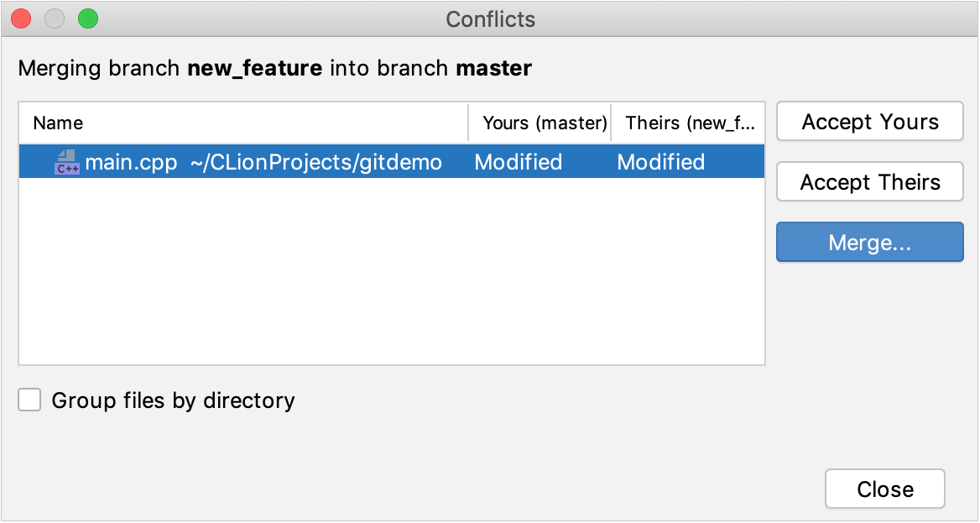Viewport: 980px width, 523px height.
Task: Close the Conflicts dialog
Action: click(884, 489)
